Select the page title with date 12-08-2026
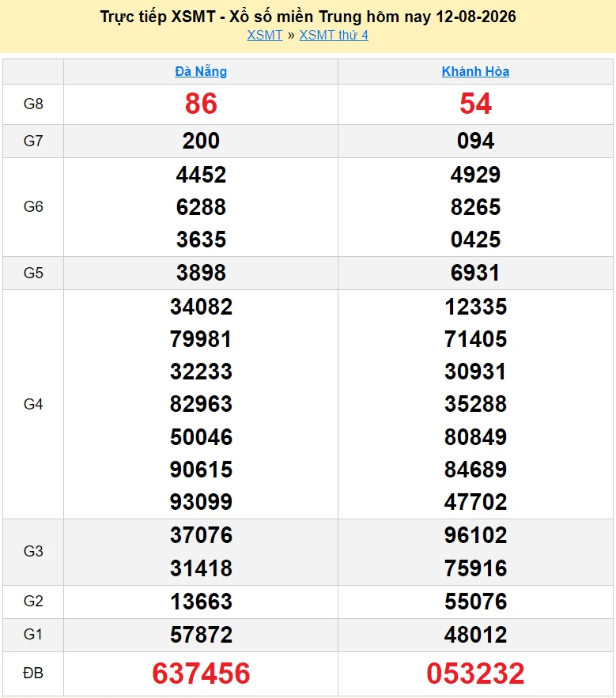The height and width of the screenshot is (698, 616). pos(308,17)
